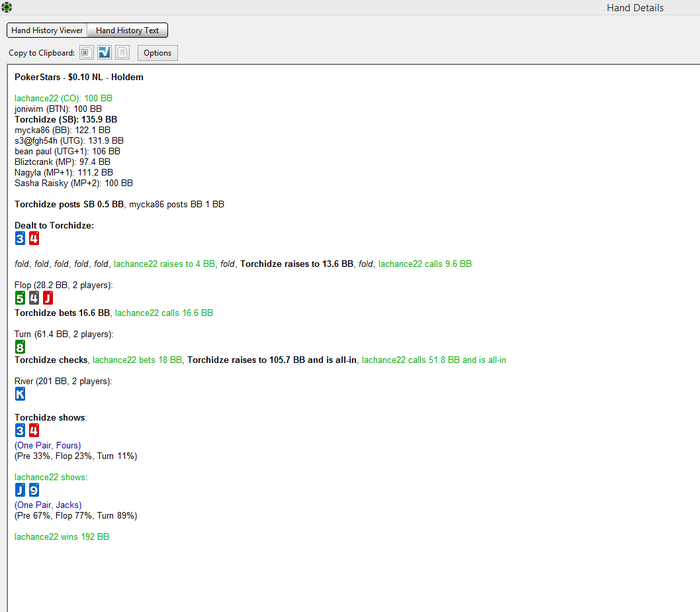The image size is (700, 612).
Task: Click the 'River (201 BB, 2 players):' line
Action: (x=63, y=381)
